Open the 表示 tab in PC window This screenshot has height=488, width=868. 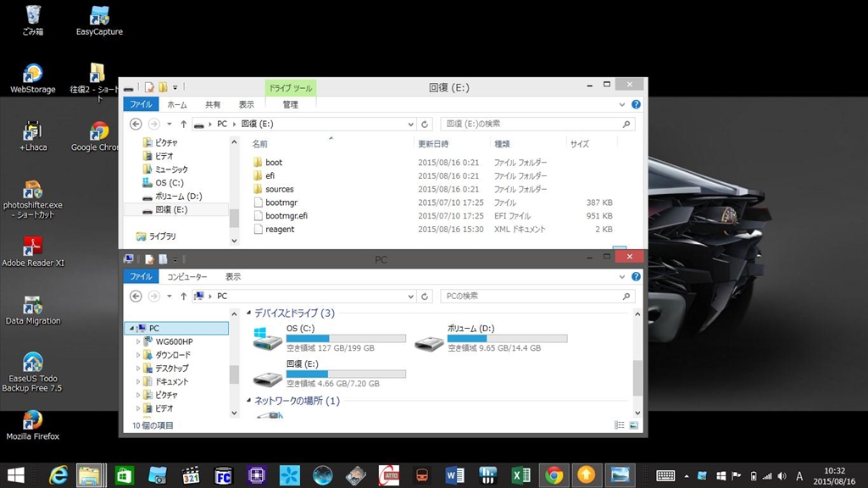[233, 277]
